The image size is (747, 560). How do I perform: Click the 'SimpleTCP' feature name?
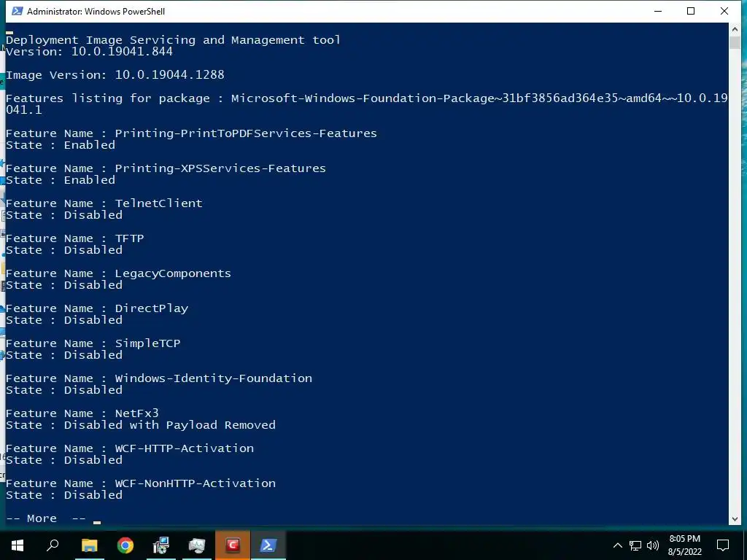point(147,343)
